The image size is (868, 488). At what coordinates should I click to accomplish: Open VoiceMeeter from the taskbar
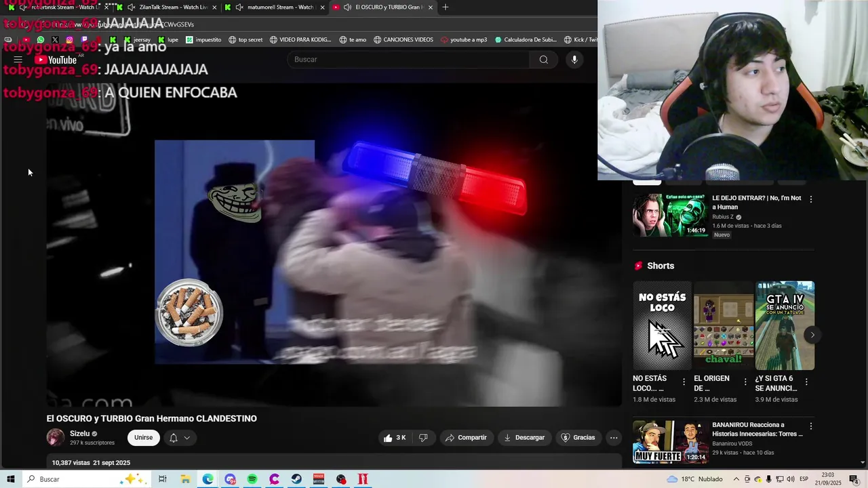point(319,479)
